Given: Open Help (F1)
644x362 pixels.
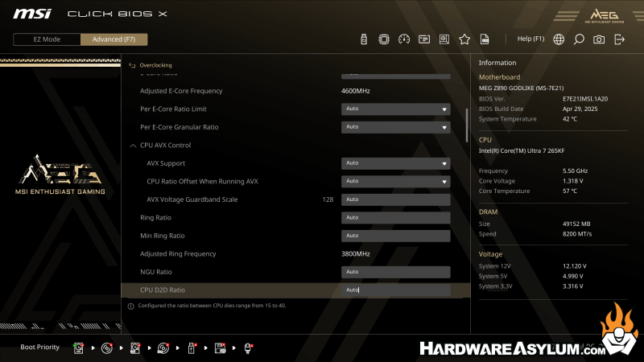Looking at the screenshot, I should pos(530,39).
